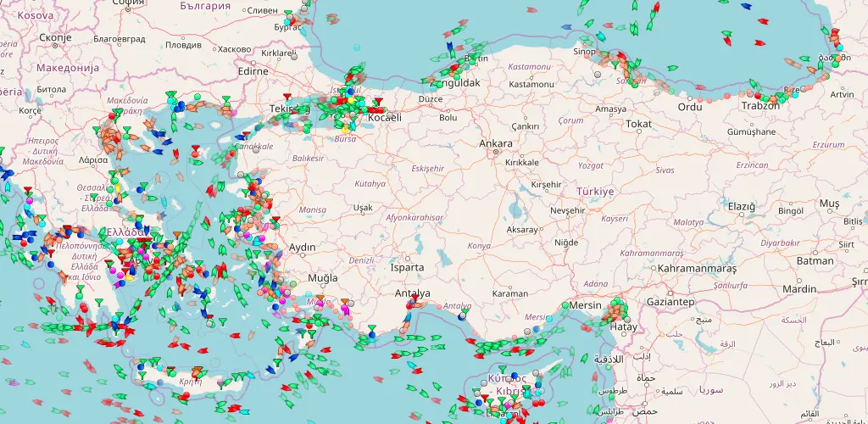The width and height of the screenshot is (868, 424).
Task: Select the green triangle marker off Samsun coast
Action: [615, 65]
